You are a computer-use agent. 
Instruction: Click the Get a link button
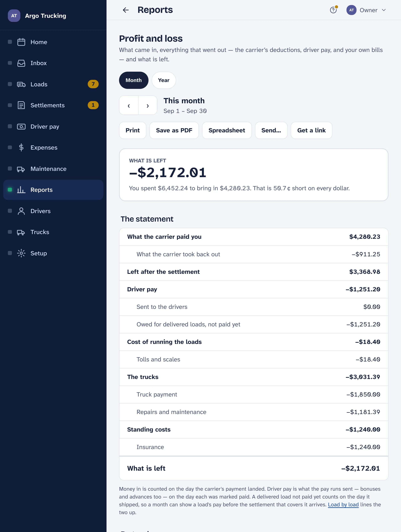(x=311, y=130)
